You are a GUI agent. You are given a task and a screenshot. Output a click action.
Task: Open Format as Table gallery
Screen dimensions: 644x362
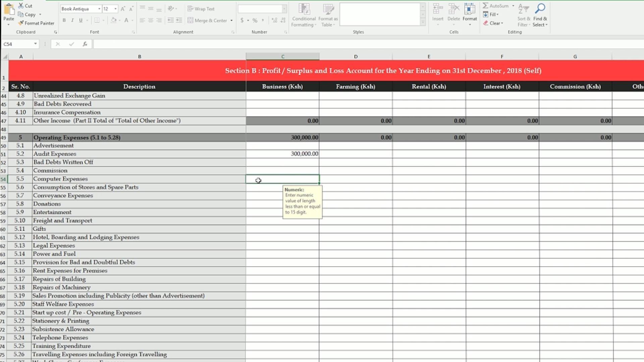(x=328, y=15)
